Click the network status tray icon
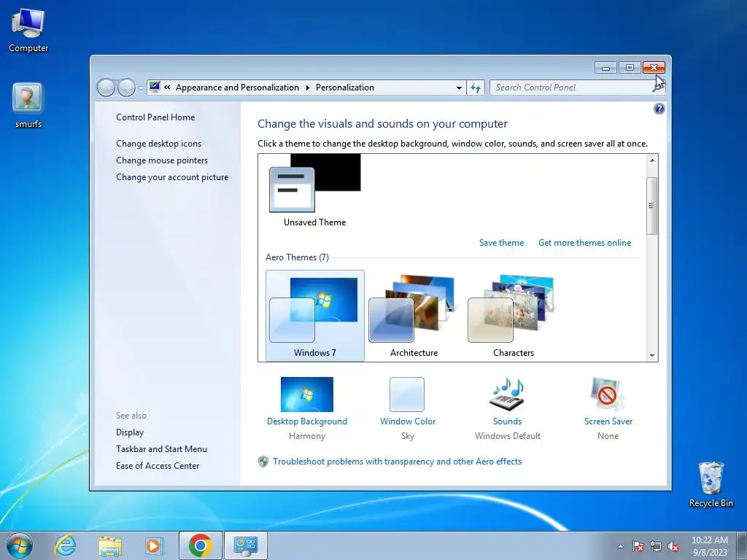 656,546
